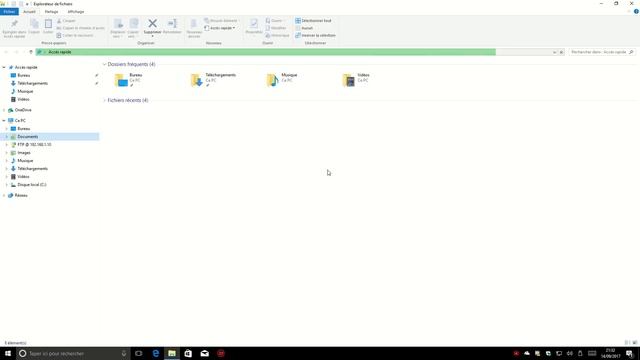Open the Fichier menu tab
Image resolution: width=640 pixels, height=360 pixels.
(9, 12)
